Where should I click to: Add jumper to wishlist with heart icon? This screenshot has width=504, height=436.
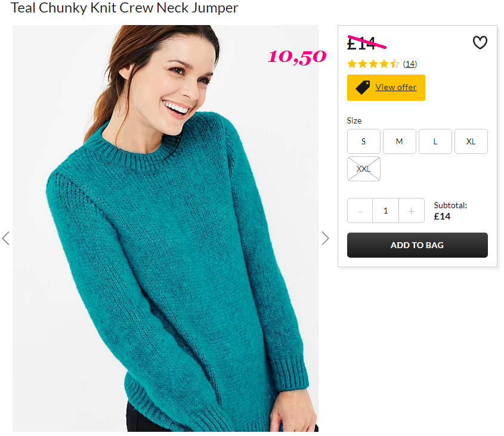click(x=480, y=42)
